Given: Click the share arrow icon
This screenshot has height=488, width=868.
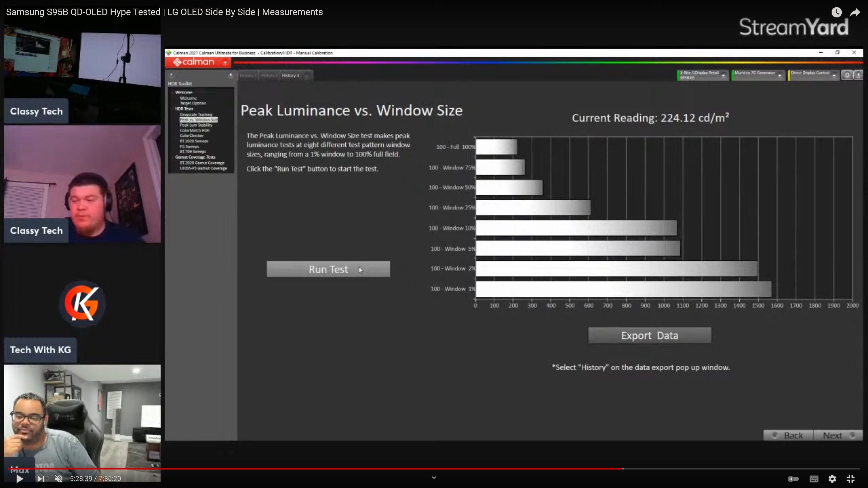Looking at the screenshot, I should (855, 12).
